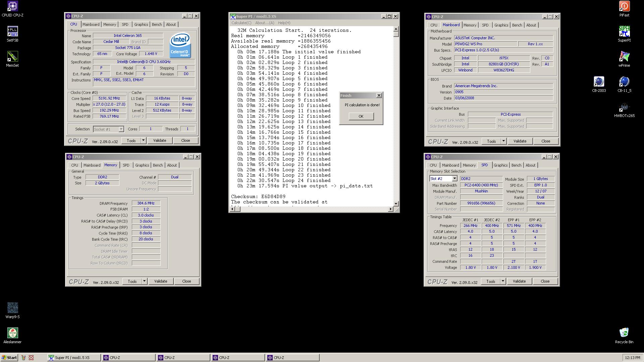Expand the Slot #2 memory slot dropdown
The width and height of the screenshot is (644, 362).
[454, 179]
